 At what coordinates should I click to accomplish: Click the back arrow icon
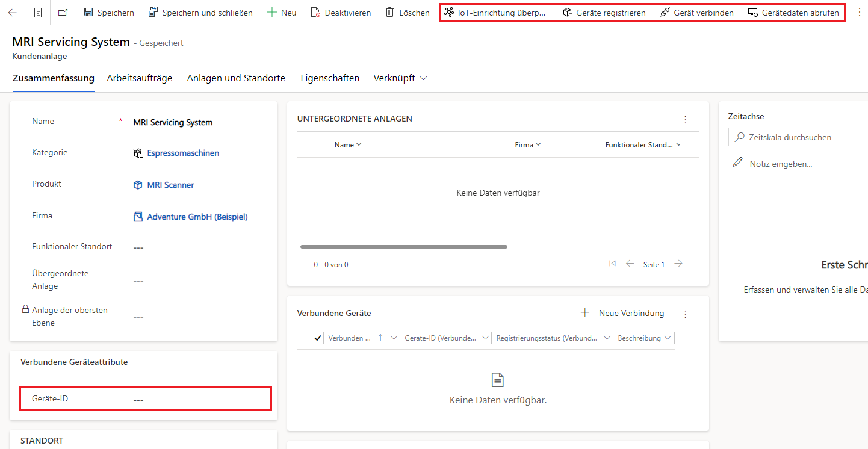click(12, 12)
